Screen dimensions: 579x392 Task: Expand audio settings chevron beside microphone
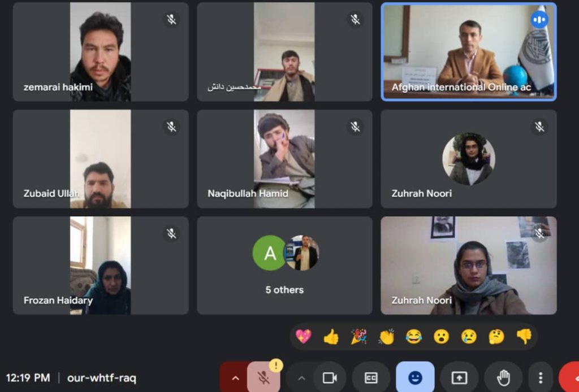tap(235, 378)
